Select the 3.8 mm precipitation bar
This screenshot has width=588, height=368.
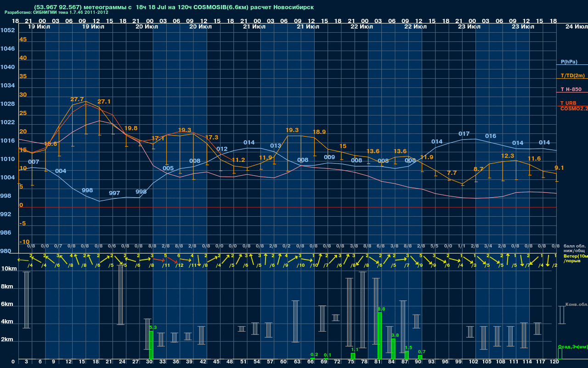coord(393,349)
